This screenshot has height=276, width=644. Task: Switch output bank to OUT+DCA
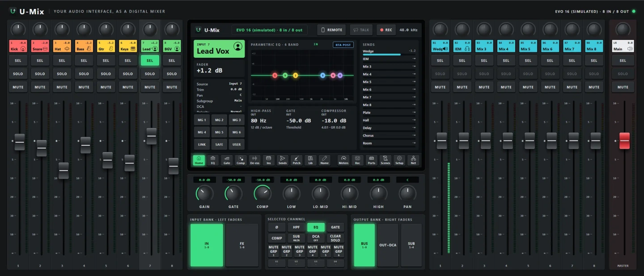coord(387,245)
